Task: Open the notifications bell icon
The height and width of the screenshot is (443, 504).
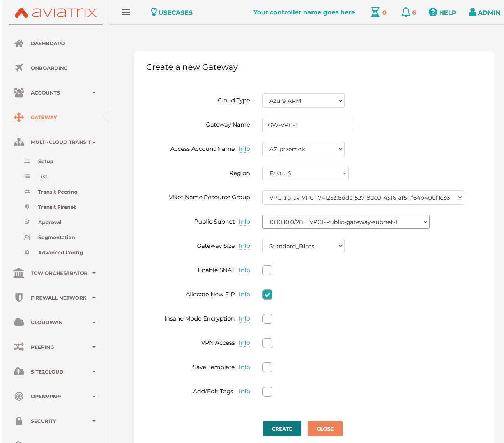Action: click(405, 12)
